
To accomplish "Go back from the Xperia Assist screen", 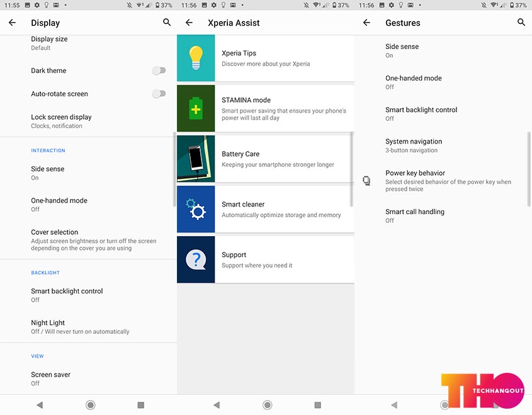I will pos(189,23).
